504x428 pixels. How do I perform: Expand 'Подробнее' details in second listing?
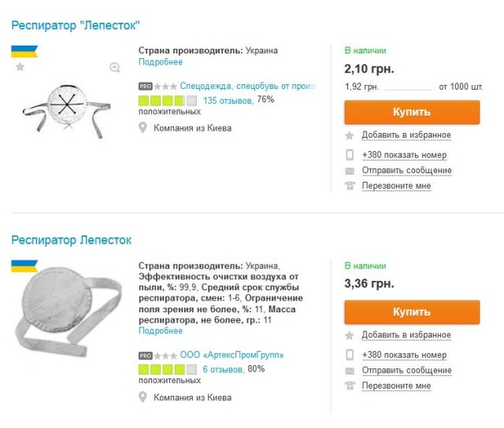point(160,331)
